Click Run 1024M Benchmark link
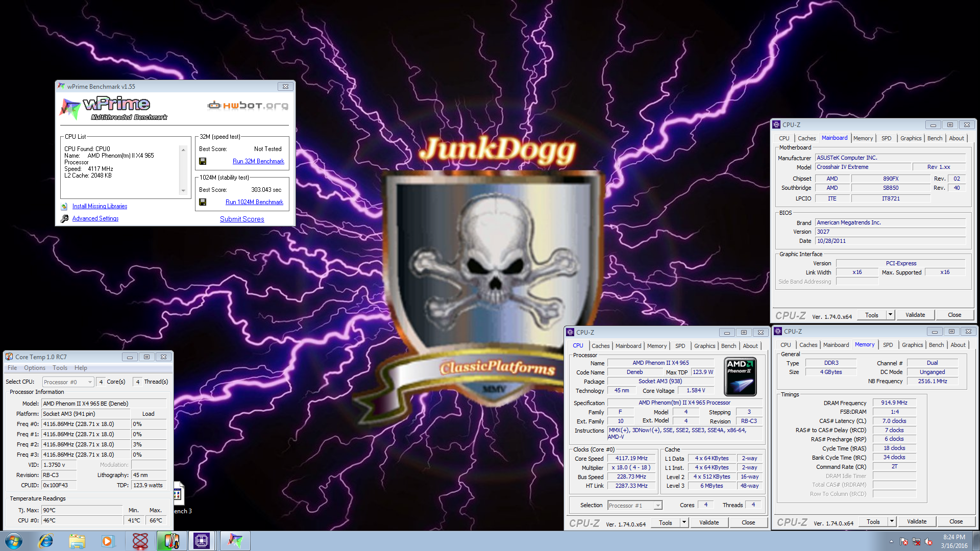The image size is (980, 551). [x=254, y=202]
